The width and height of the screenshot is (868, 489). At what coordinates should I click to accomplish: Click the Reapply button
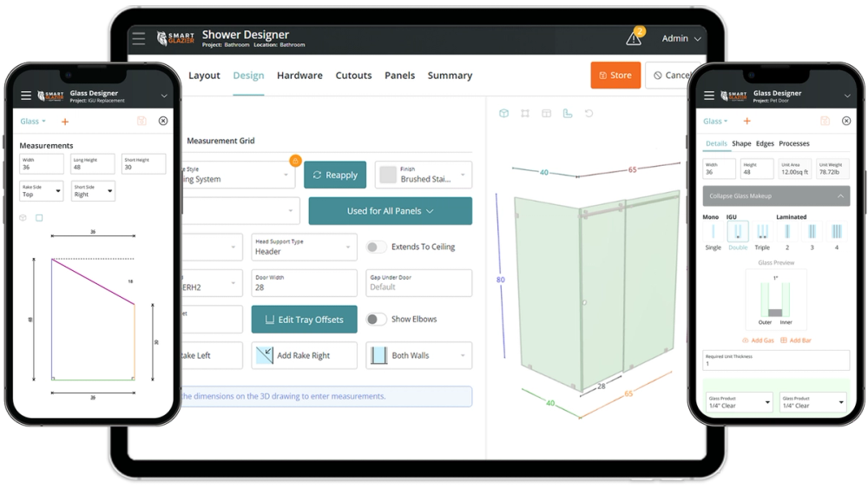tap(335, 175)
